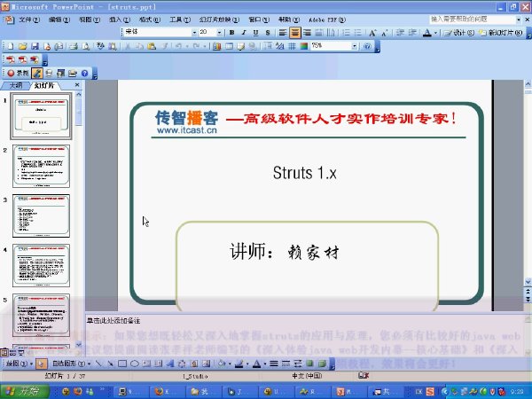Click the Paste clipboard icon
This screenshot has height=399, width=532.
[152, 46]
